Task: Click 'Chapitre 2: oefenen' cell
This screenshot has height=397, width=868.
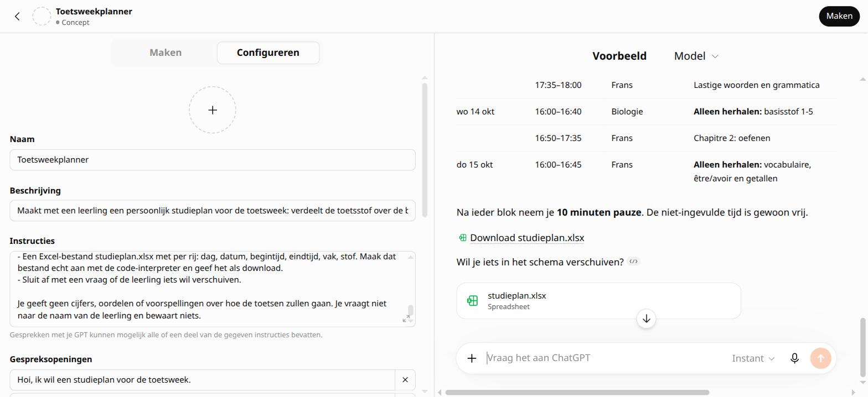Action: [732, 138]
